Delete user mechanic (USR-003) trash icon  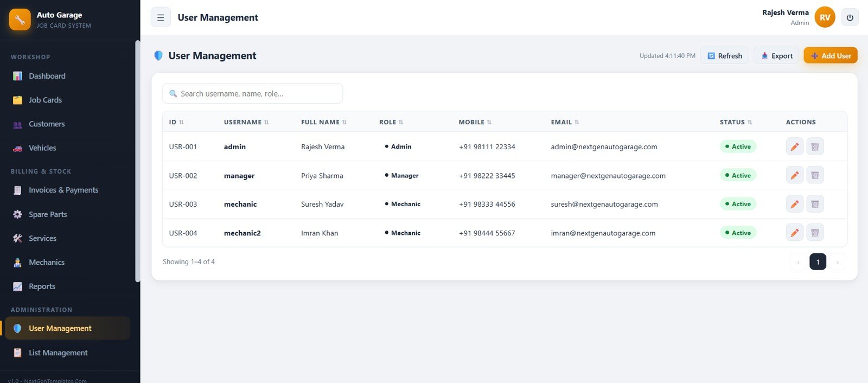815,204
